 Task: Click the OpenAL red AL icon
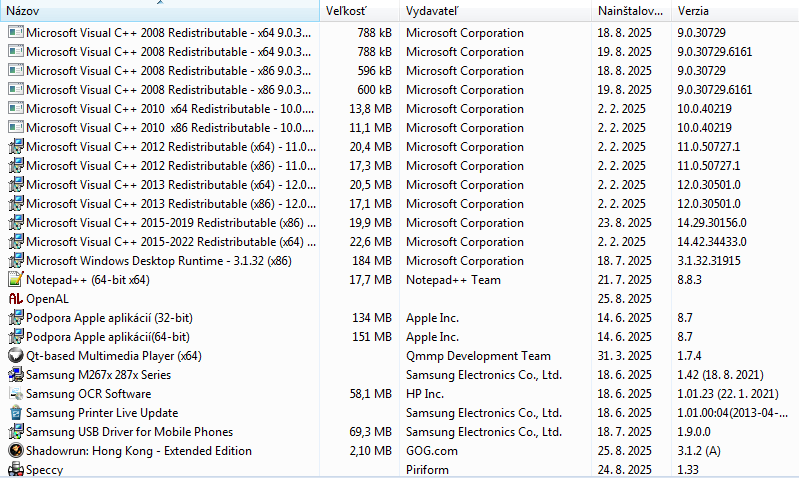(x=16, y=299)
